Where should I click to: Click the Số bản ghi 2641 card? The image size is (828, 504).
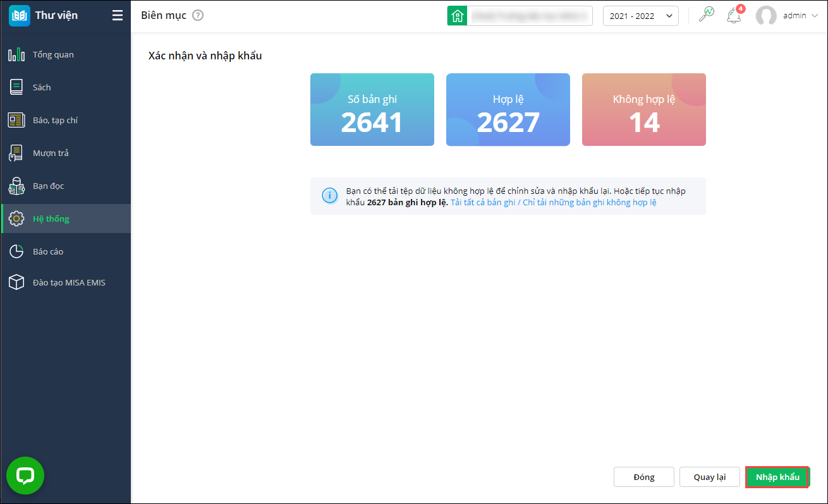372,110
